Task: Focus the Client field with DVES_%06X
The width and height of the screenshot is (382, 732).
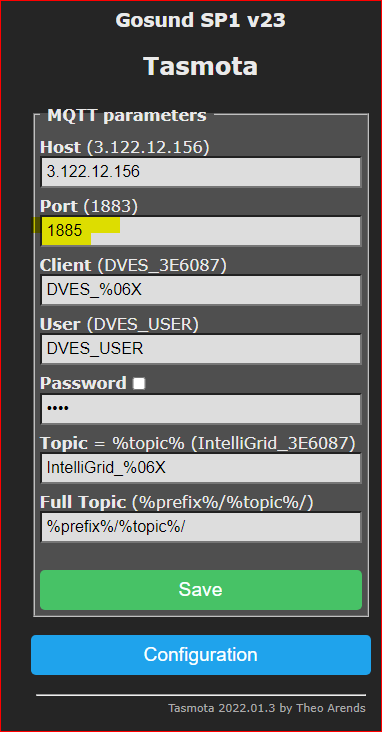Action: point(201,290)
